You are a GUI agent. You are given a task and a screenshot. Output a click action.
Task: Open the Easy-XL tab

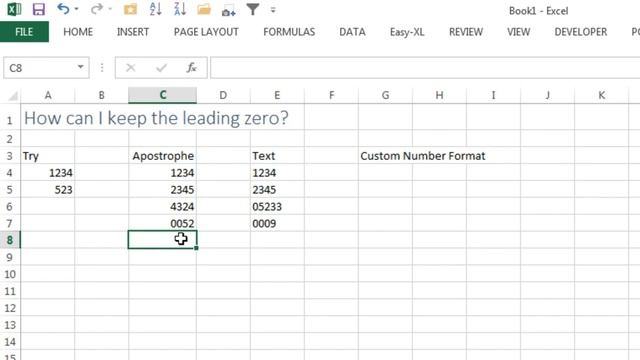[407, 32]
